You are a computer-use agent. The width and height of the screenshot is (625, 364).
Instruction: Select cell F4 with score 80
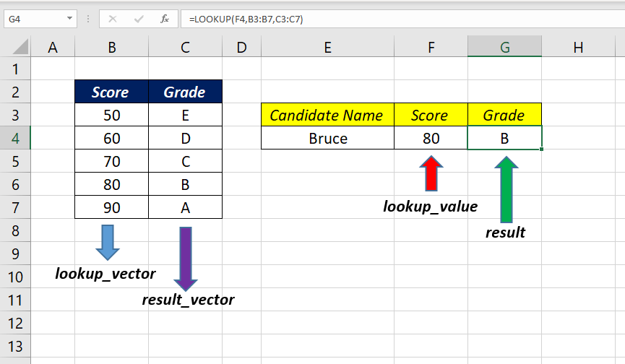coord(431,138)
